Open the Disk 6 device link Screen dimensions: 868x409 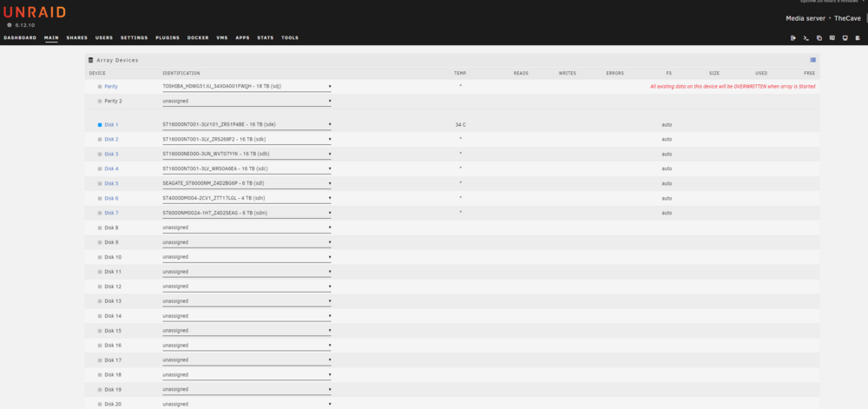coord(111,198)
